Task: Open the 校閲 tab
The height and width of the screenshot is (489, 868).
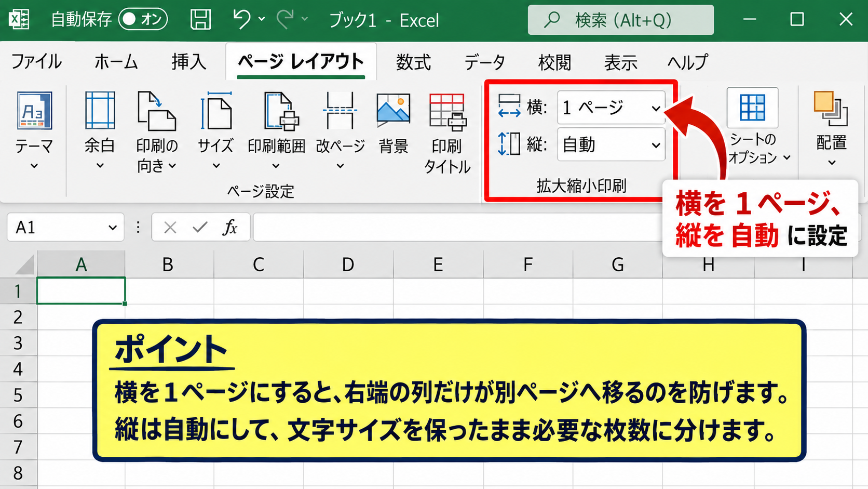Action: 554,62
